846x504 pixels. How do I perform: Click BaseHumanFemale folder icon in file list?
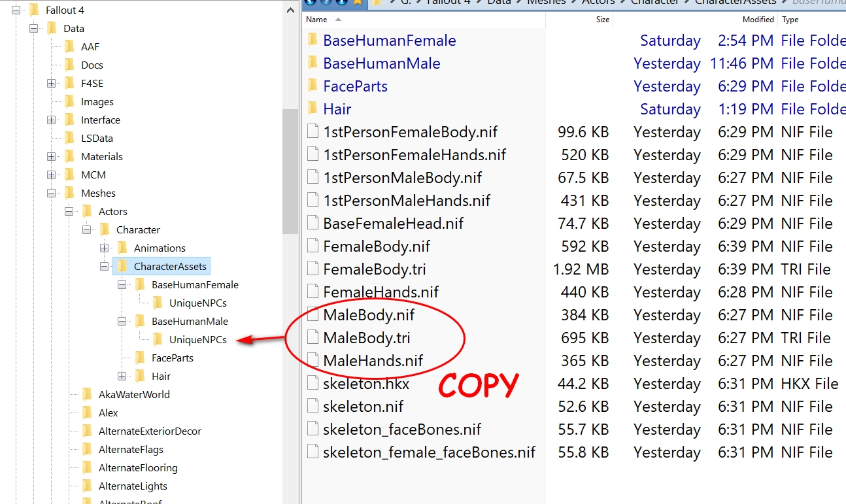(x=313, y=40)
